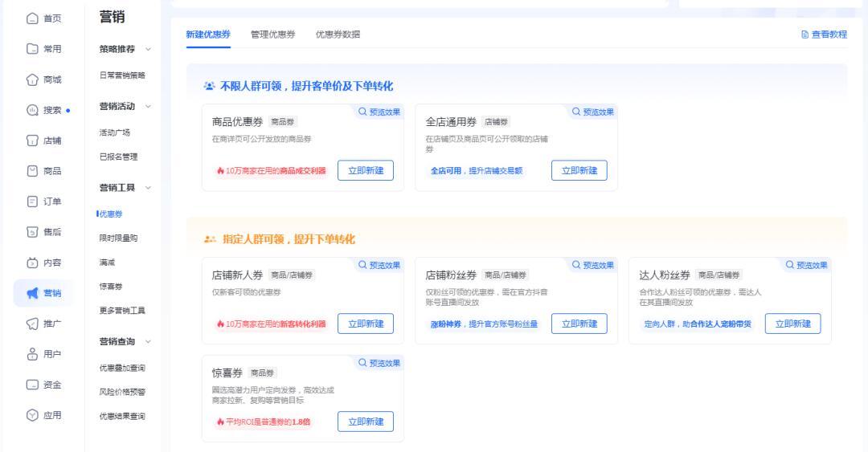Click the 10万商家在用的新客转化利器 tag
This screenshot has width=868, height=452.
click(272, 324)
